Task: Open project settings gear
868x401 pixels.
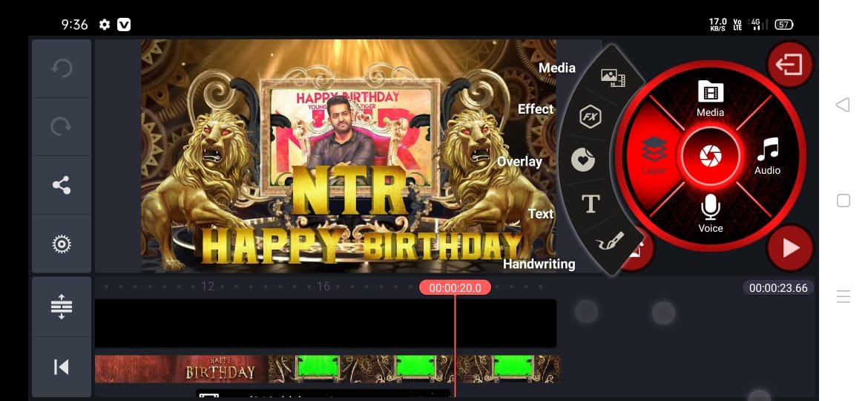Action: 62,244
